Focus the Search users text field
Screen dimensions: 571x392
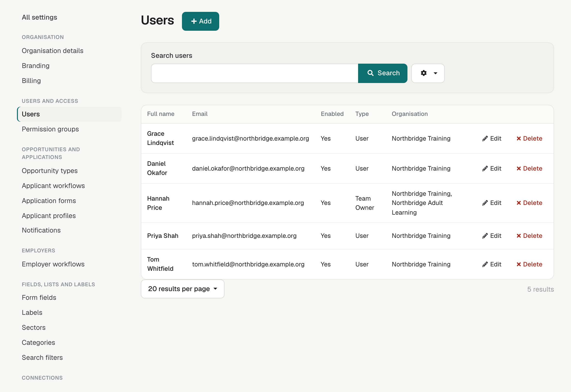tap(255, 73)
